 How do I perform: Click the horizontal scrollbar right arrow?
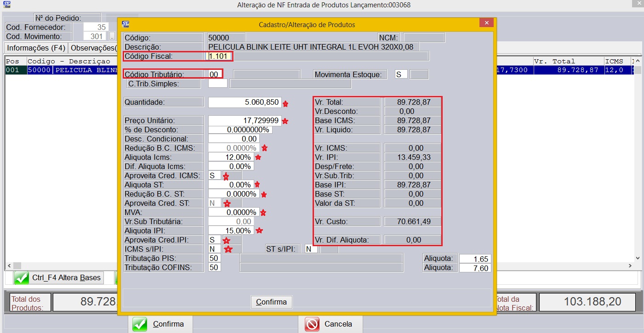[x=630, y=266]
